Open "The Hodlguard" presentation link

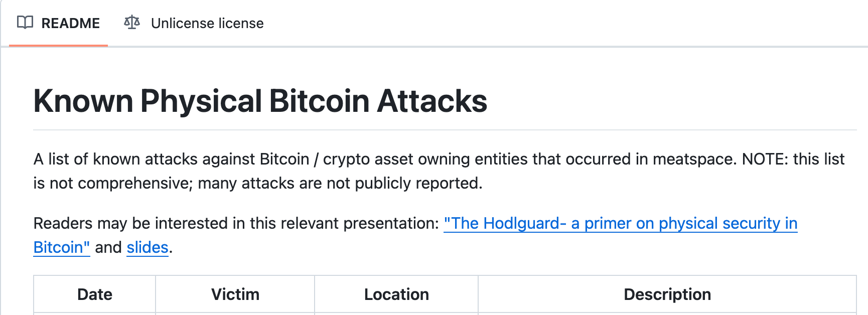click(x=620, y=223)
